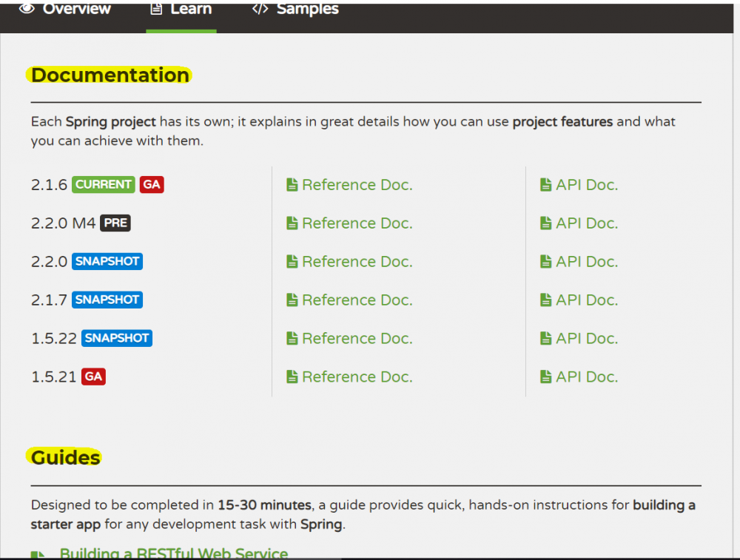Click the file icon of 2.1.6 Reference Doc.
The height and width of the screenshot is (560, 740).
pos(292,184)
